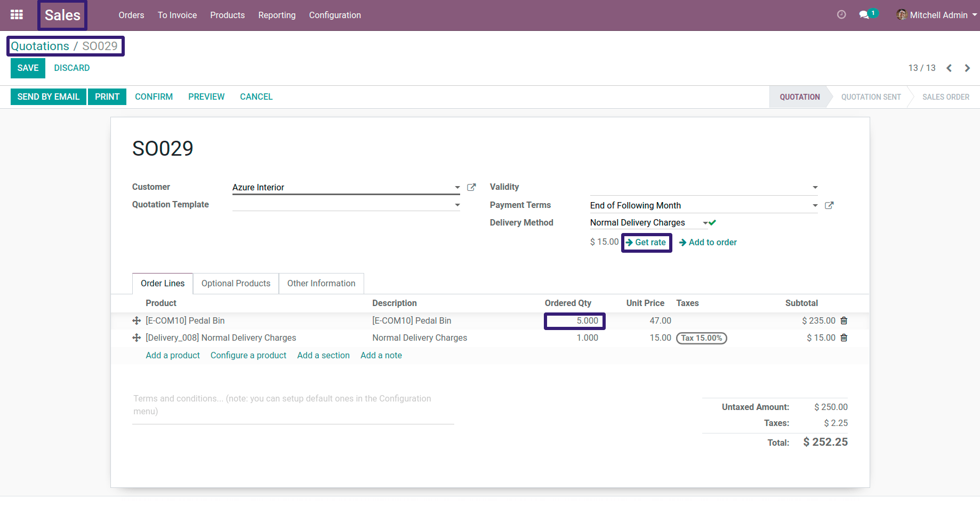
Task: Click Add a product link
Action: click(x=173, y=355)
